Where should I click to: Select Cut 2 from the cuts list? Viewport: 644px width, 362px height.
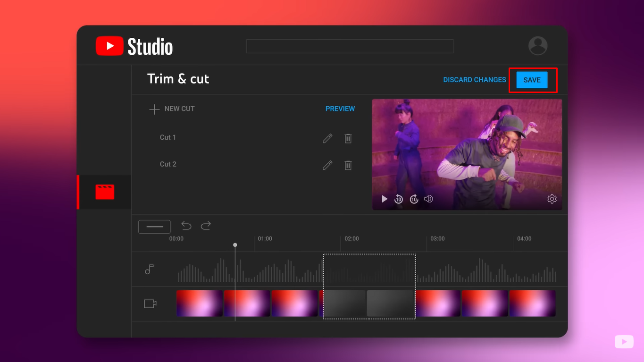[168, 164]
